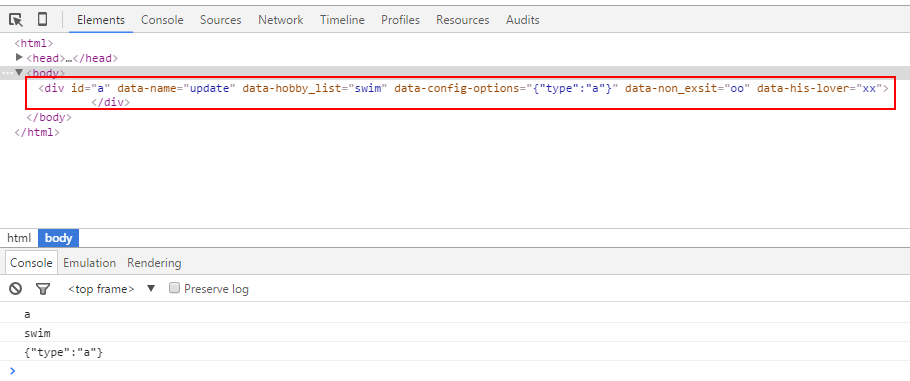Open the Resources tab
This screenshot has height=381, width=910.
pos(463,20)
